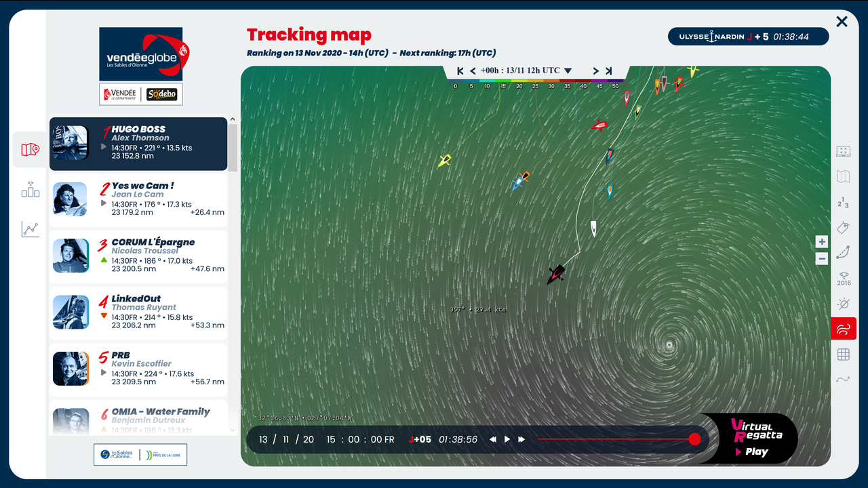Switch the map background layer icon
868x488 pixels.
click(844, 177)
